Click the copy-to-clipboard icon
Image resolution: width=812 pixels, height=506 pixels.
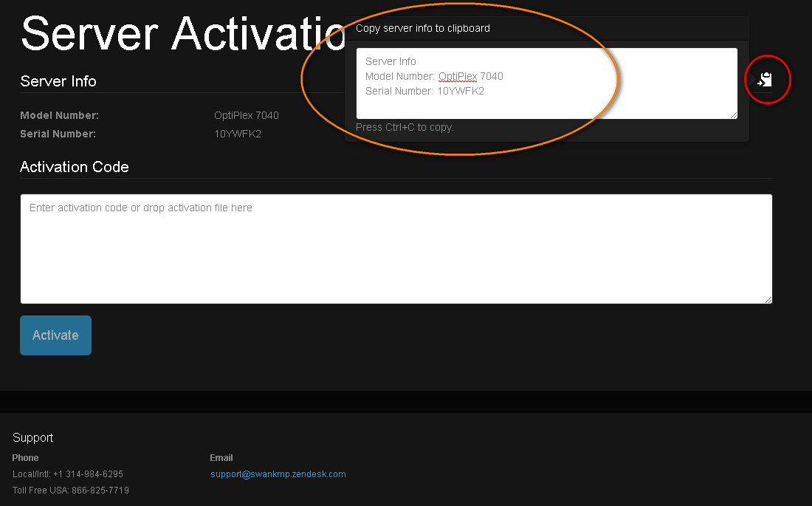click(766, 79)
